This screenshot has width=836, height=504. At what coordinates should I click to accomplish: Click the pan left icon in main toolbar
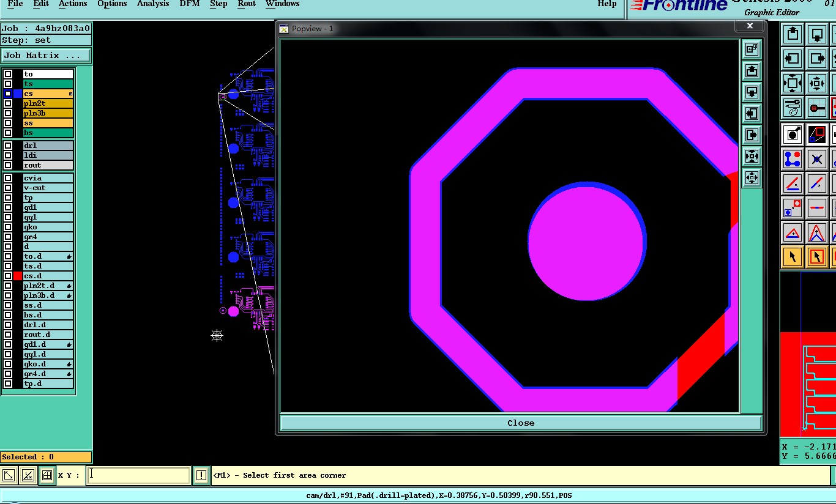(793, 59)
